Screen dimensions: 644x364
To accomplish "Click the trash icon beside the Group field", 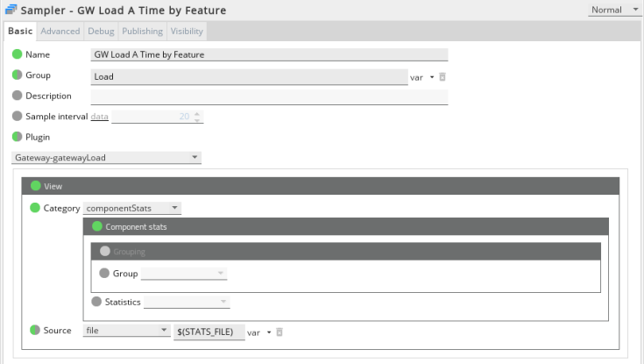I will tap(442, 77).
